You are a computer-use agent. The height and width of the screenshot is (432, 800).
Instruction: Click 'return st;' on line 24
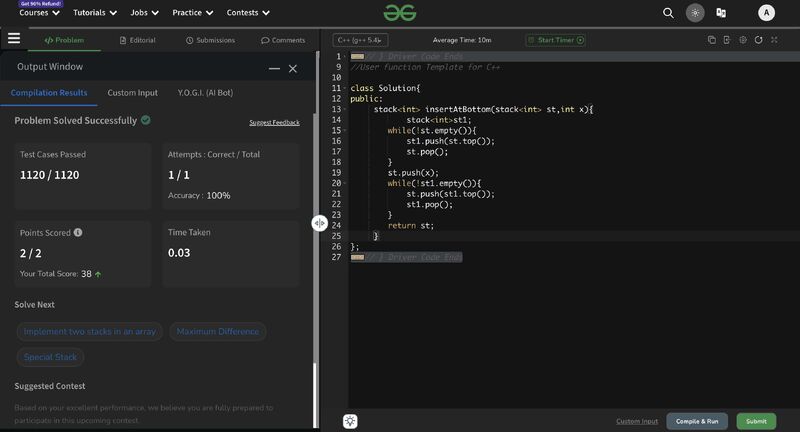[411, 225]
